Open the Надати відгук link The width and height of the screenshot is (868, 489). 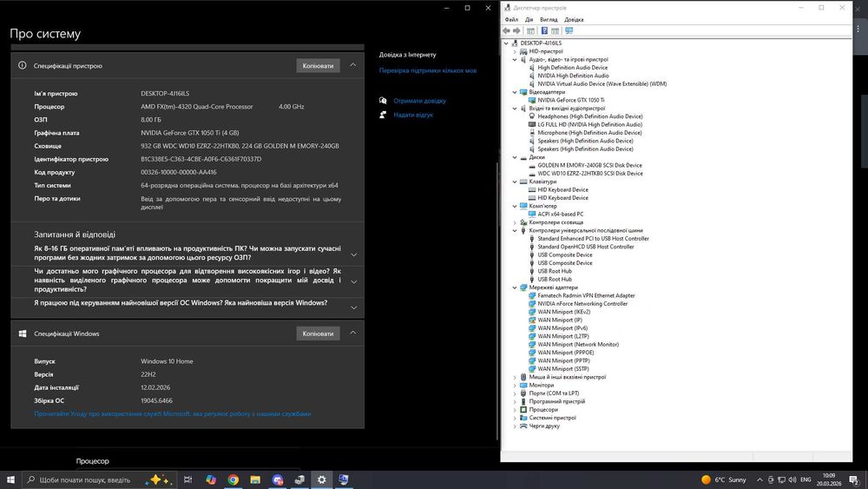click(413, 115)
